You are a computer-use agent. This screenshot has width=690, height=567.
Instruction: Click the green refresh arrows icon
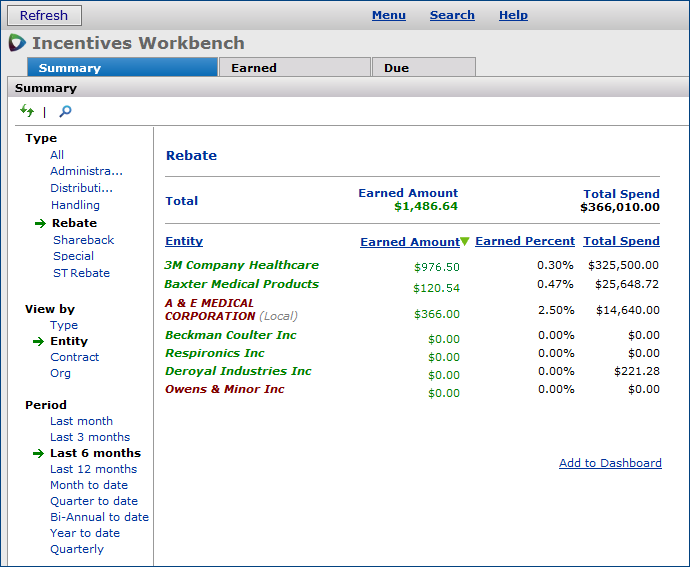pos(27,111)
